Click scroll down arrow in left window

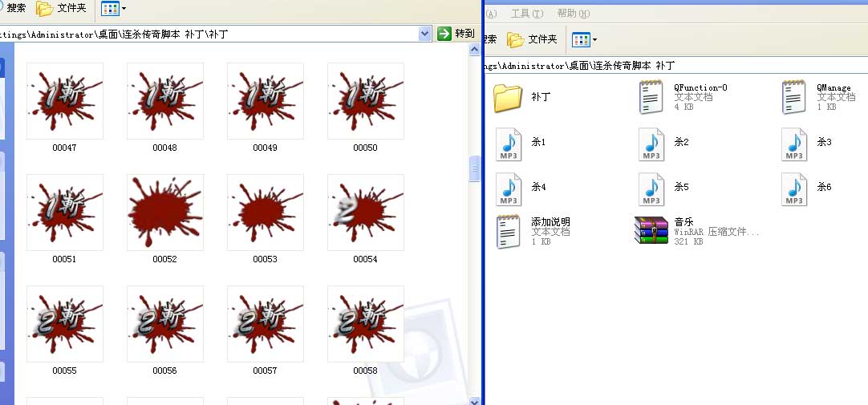(x=474, y=400)
